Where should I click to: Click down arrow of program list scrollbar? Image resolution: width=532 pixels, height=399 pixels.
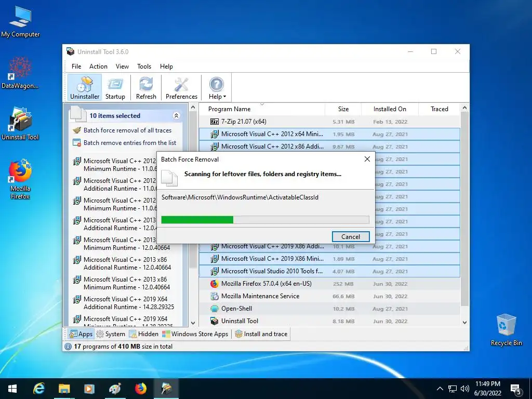coord(465,322)
